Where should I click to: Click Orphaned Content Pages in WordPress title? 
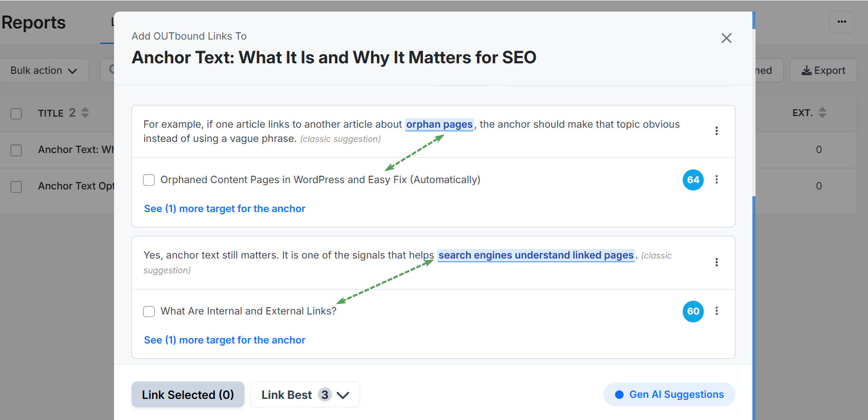coord(320,180)
